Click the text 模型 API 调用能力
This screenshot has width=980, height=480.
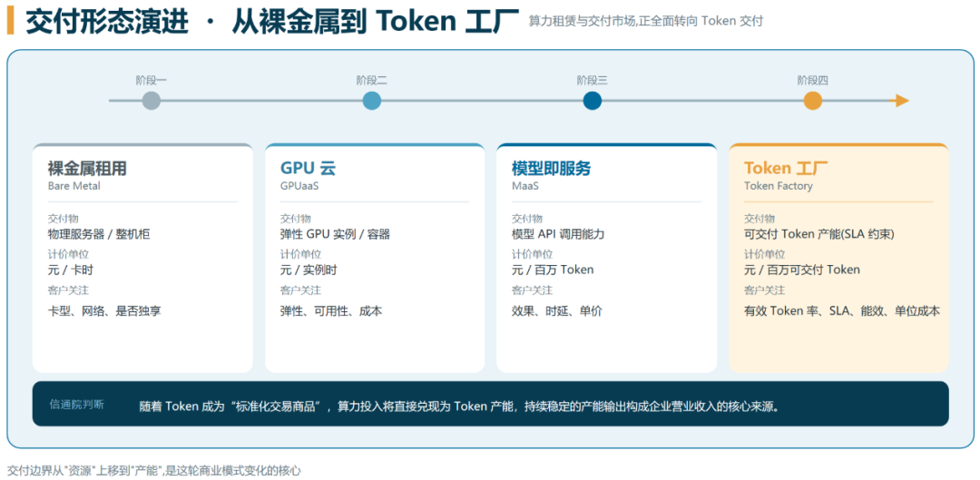[558, 234]
